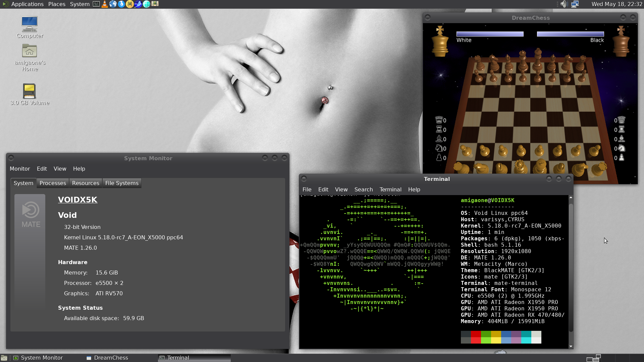Select the white pawn on the d-file
The image size is (644, 362).
[521, 150]
